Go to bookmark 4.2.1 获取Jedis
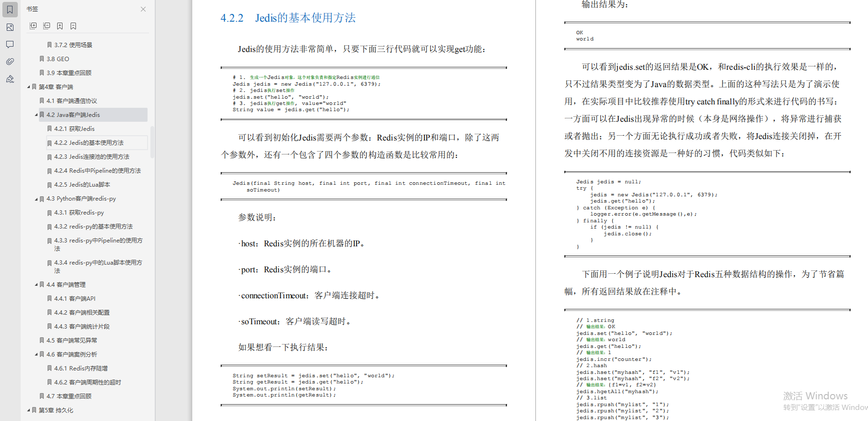The width and height of the screenshot is (868, 421). click(x=74, y=129)
